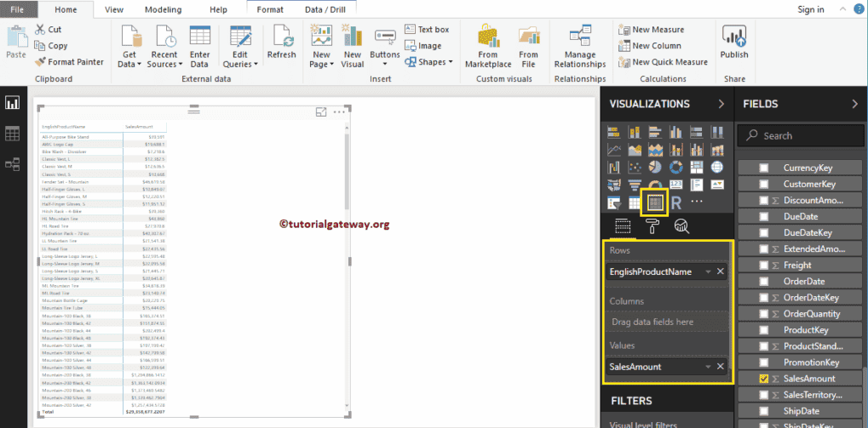Viewport: 868px width, 428px height.
Task: Check the CustomerKey field
Action: [x=764, y=184]
